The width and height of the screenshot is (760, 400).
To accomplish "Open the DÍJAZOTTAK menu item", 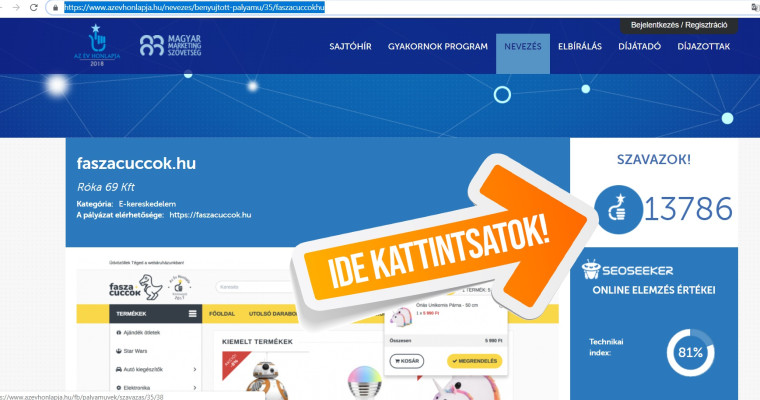I will click(704, 47).
